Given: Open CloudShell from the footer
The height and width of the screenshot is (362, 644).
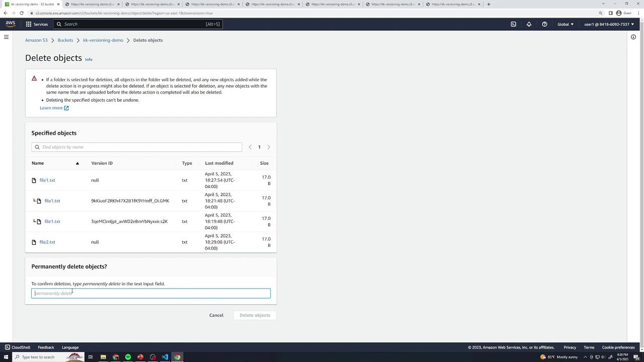Looking at the screenshot, I should click(18, 347).
